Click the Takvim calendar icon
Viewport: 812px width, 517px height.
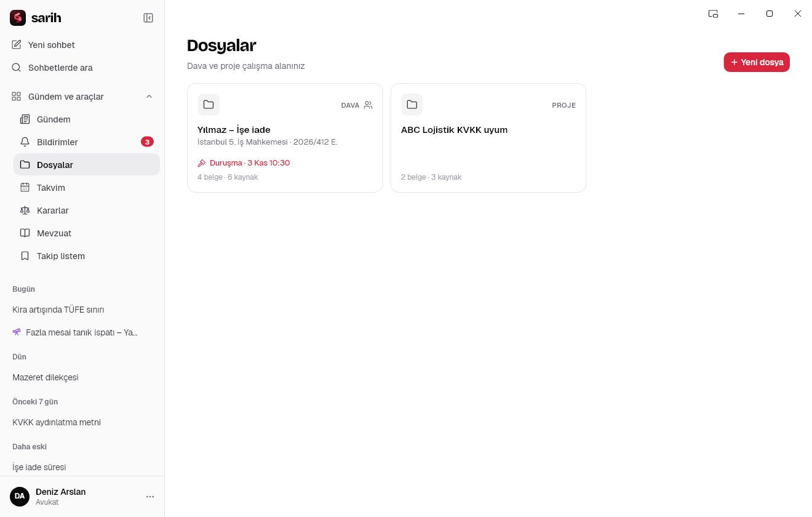25,188
